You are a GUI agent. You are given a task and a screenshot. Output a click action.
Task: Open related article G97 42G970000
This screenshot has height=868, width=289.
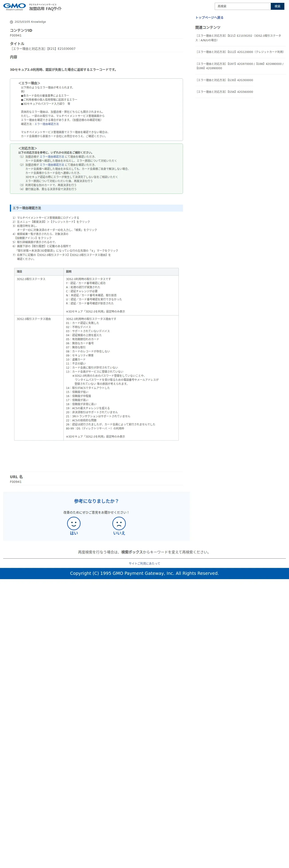click(239, 66)
